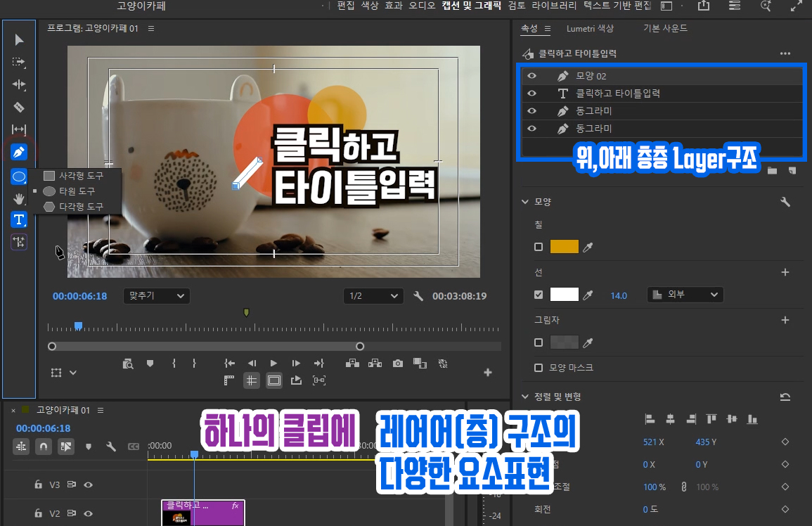Open timeline display settings wrench
812x526 pixels.
(x=111, y=447)
